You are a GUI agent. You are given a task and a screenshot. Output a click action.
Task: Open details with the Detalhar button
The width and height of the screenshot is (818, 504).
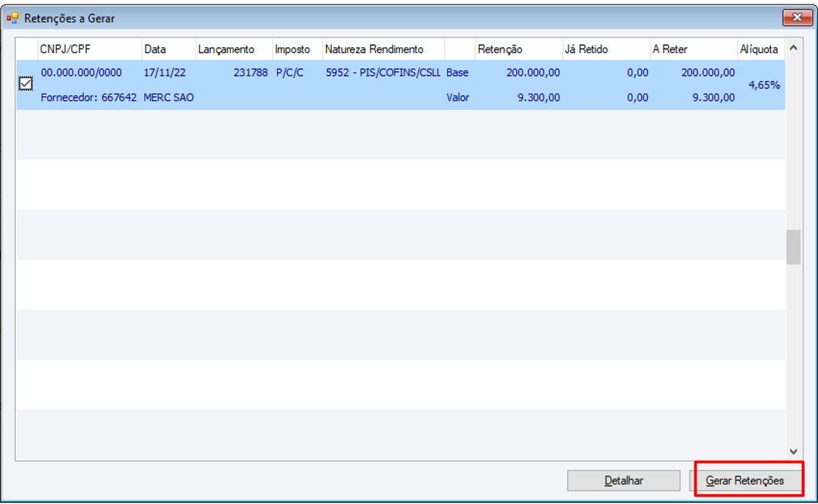click(623, 481)
